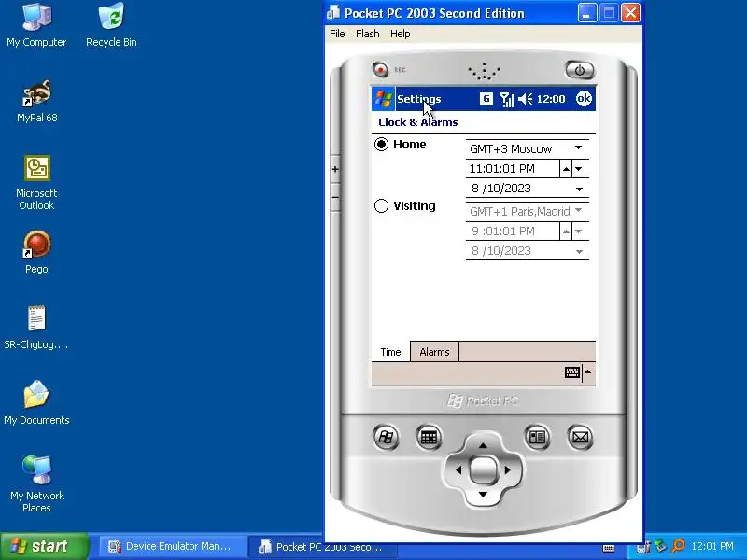This screenshot has height=560, width=747.
Task: Minimize the Pocket PC emulator window
Action: click(x=587, y=13)
